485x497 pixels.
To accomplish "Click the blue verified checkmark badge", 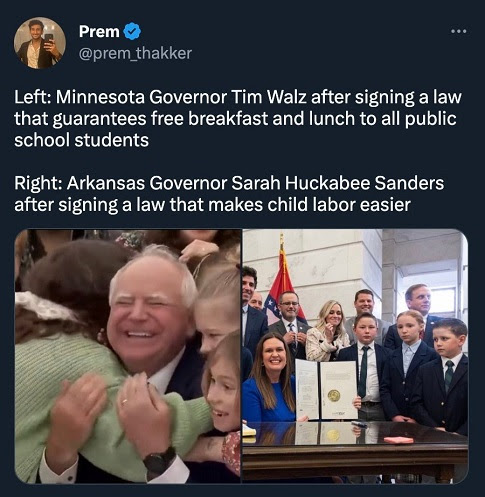I will coord(132,31).
